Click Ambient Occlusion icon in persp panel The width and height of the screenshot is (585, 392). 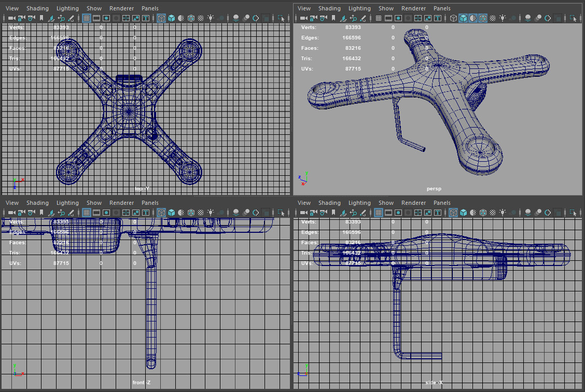[528, 18]
